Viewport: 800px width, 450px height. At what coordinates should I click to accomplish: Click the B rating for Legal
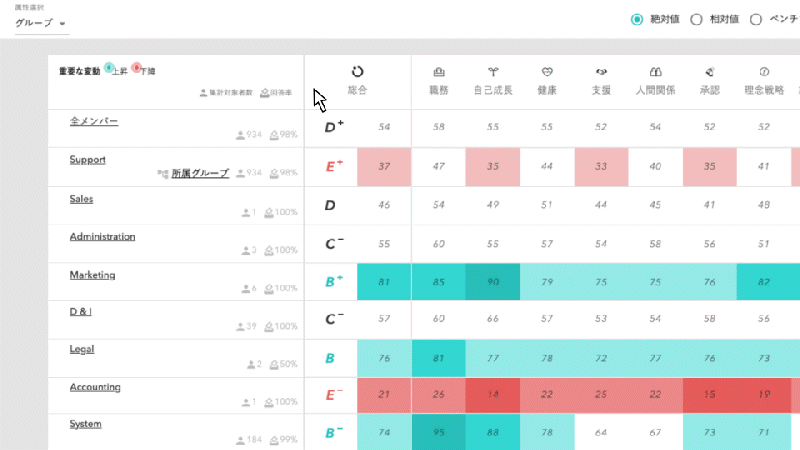(330, 358)
